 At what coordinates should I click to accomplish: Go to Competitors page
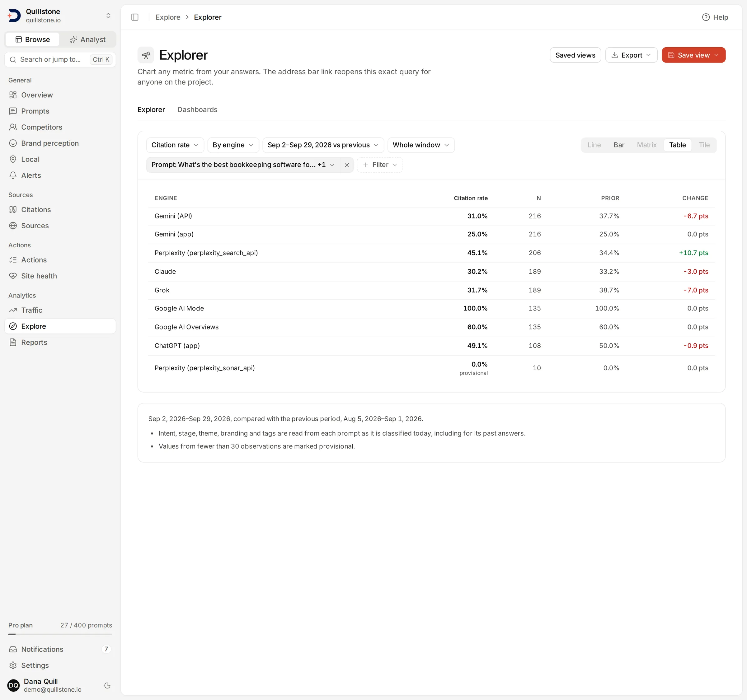point(60,127)
